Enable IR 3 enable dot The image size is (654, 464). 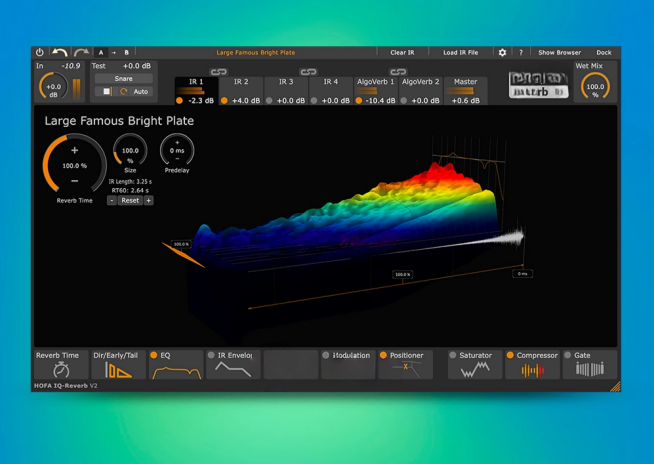(269, 101)
